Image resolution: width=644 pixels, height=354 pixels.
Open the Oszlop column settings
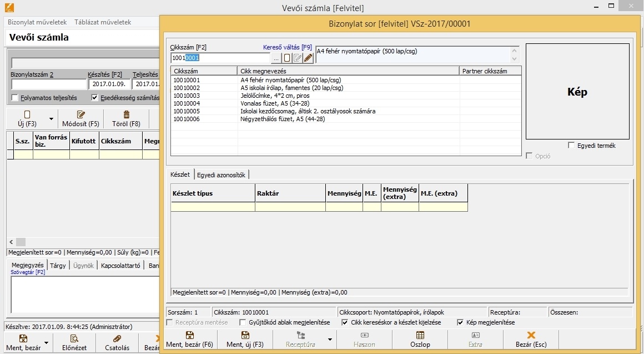[x=420, y=340]
